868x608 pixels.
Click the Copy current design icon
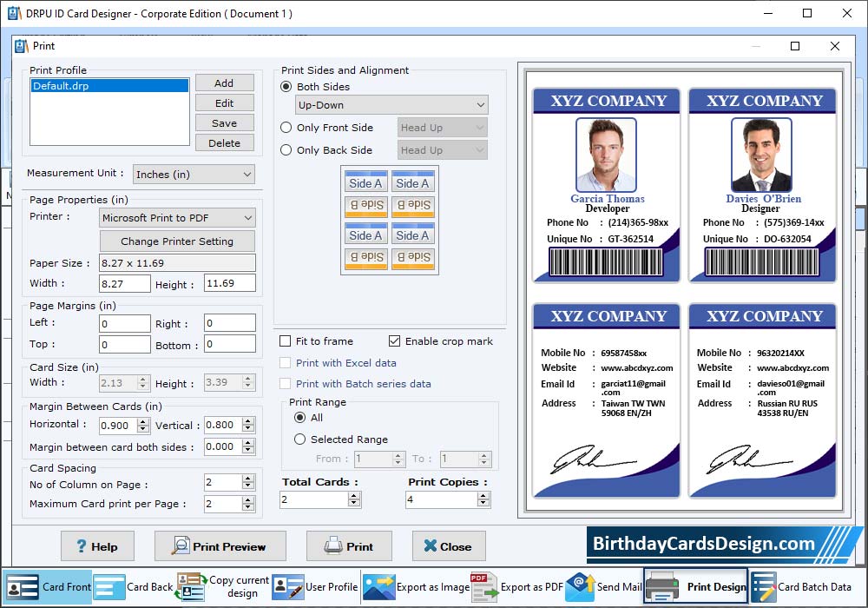(190, 587)
